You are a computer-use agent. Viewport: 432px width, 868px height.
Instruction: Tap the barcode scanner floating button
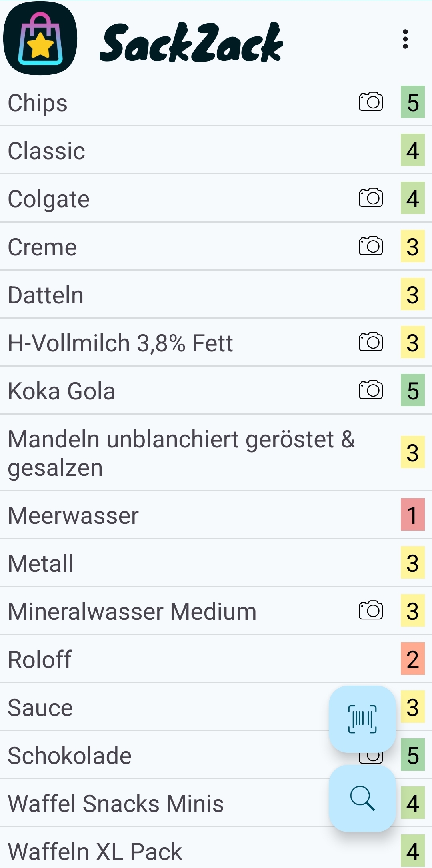tap(362, 719)
